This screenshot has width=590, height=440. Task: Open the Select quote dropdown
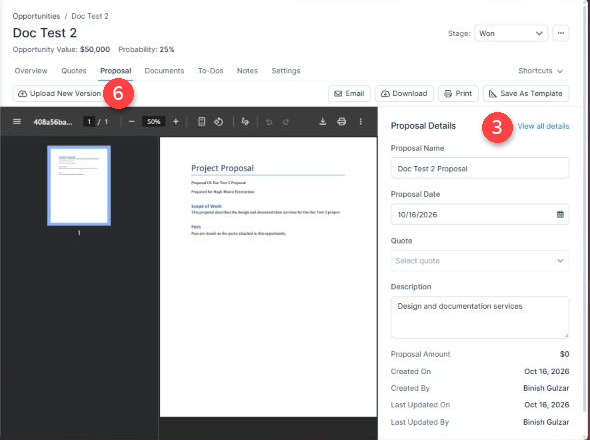tap(480, 261)
